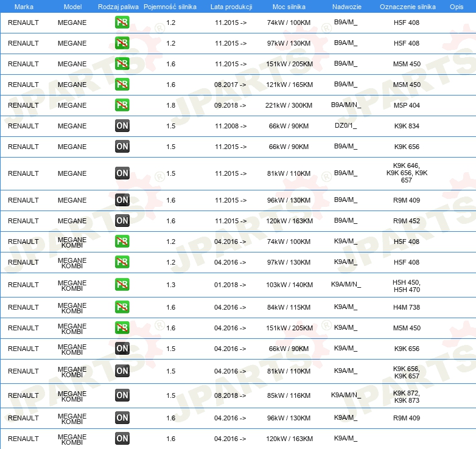Click production date 11.2008 ->
This screenshot has height=449, width=476.
231,126
